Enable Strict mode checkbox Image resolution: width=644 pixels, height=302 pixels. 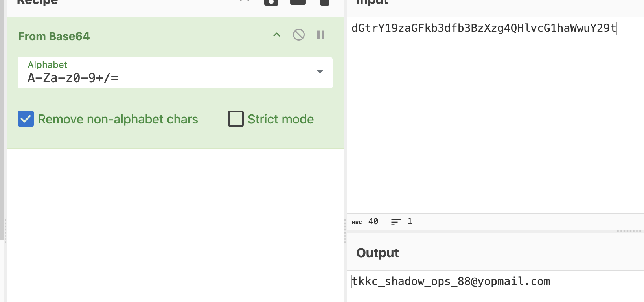tap(236, 119)
